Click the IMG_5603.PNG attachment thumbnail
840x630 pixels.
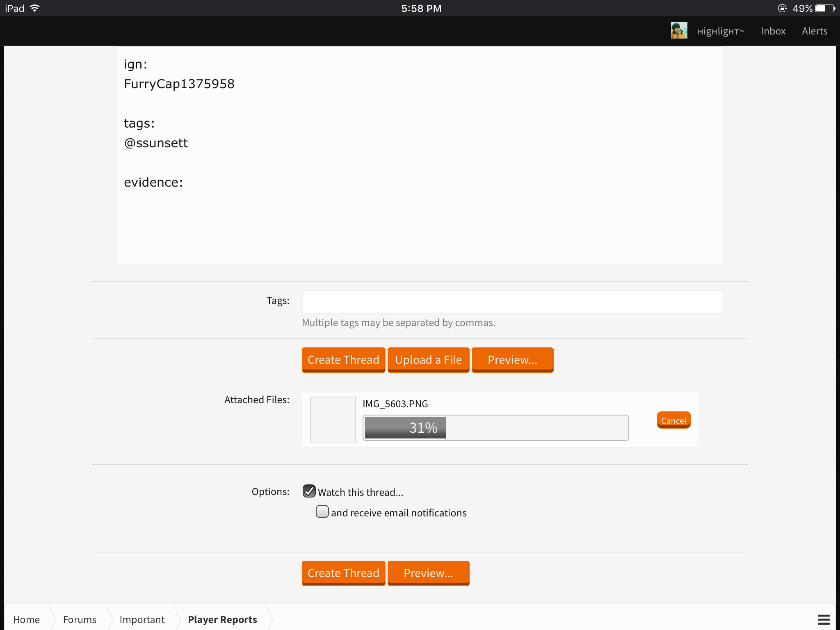point(333,419)
